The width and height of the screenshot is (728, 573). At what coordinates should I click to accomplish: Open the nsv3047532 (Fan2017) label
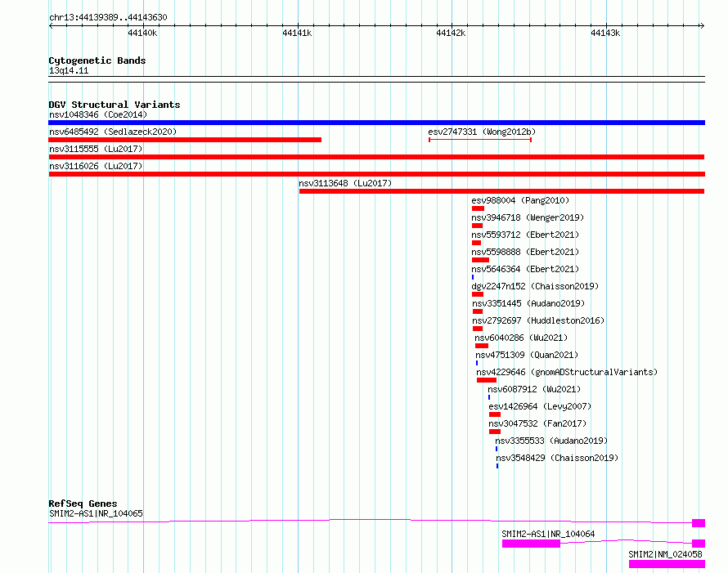pos(537,423)
